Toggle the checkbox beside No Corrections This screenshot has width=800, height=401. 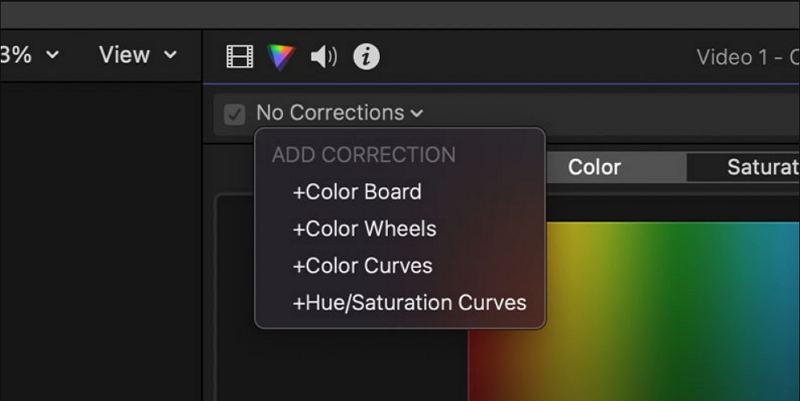(235, 114)
